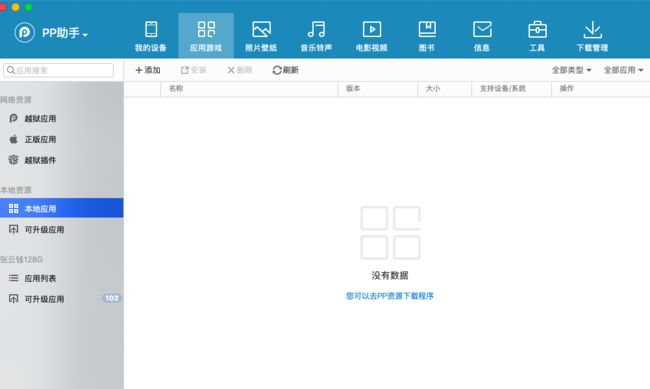The width and height of the screenshot is (650, 389).
Task: Open the 全部应用 filter dropdown
Action: pos(623,70)
